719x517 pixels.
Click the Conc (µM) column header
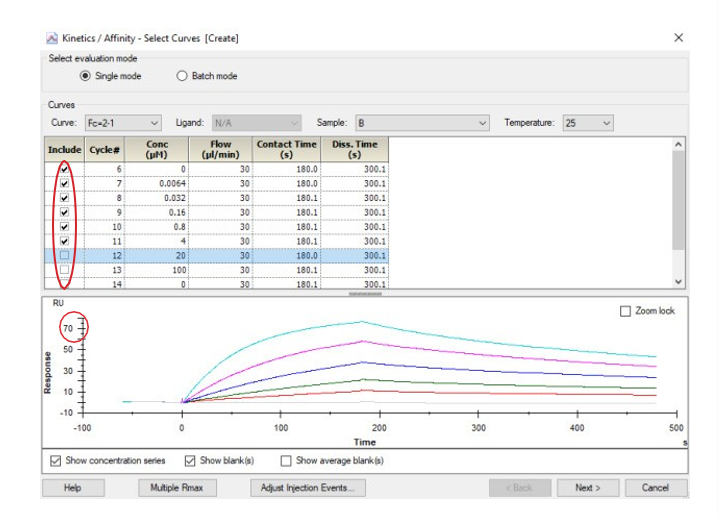point(155,149)
